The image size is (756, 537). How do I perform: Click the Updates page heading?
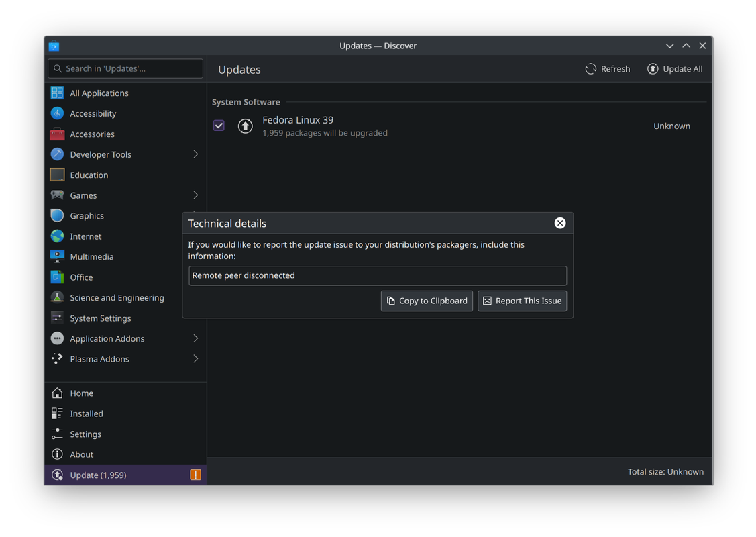(x=239, y=70)
